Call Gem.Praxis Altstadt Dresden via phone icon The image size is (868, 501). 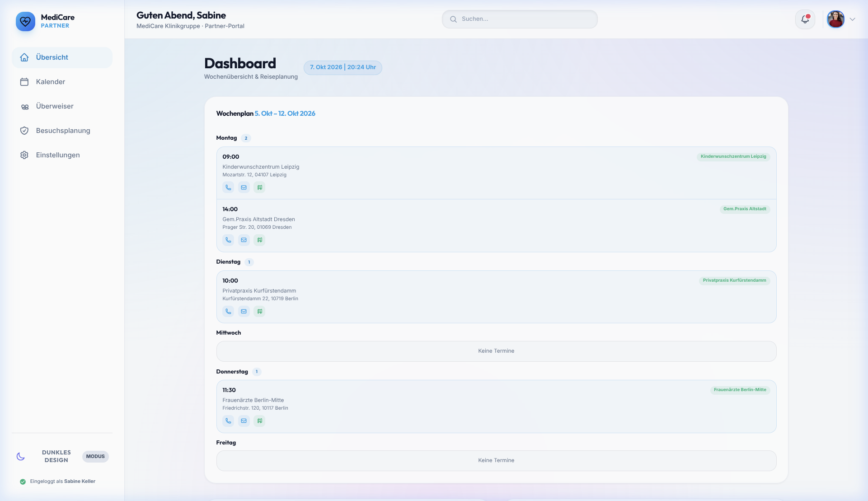tap(228, 240)
